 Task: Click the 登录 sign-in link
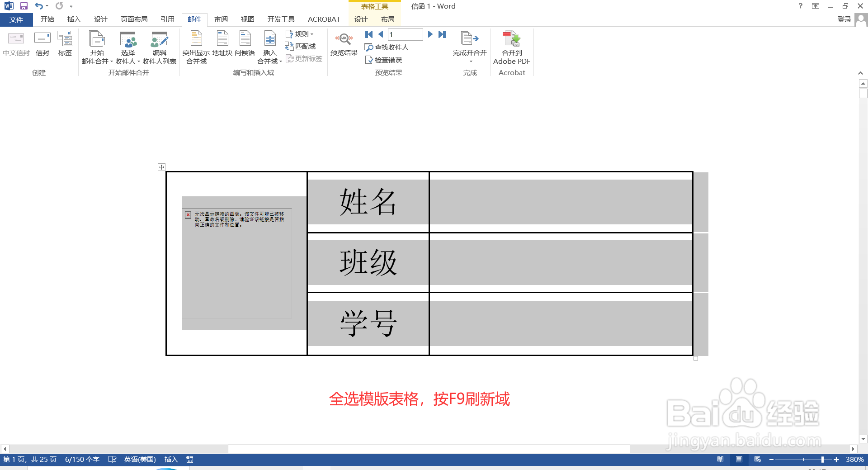pyautogui.click(x=844, y=19)
